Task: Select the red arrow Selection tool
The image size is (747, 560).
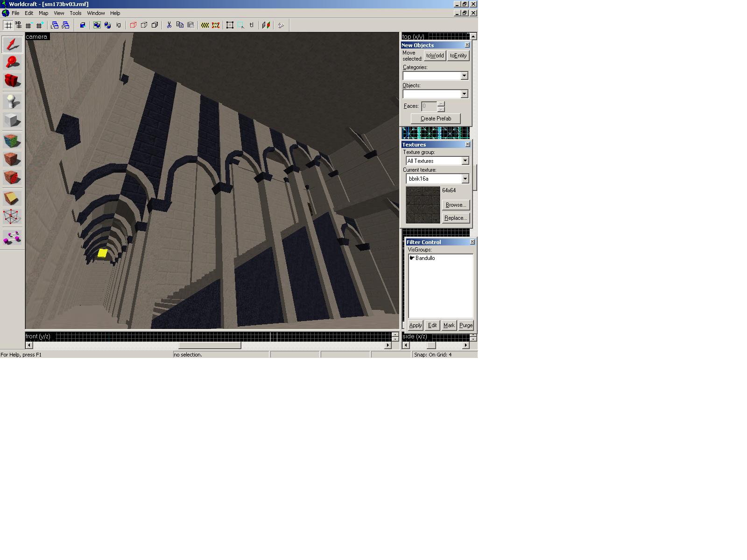Action: click(12, 44)
